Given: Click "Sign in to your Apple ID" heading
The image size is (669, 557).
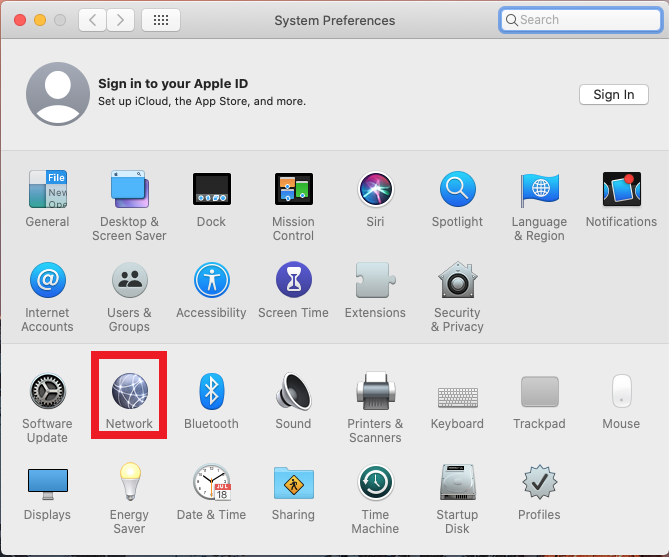Looking at the screenshot, I should [173, 84].
